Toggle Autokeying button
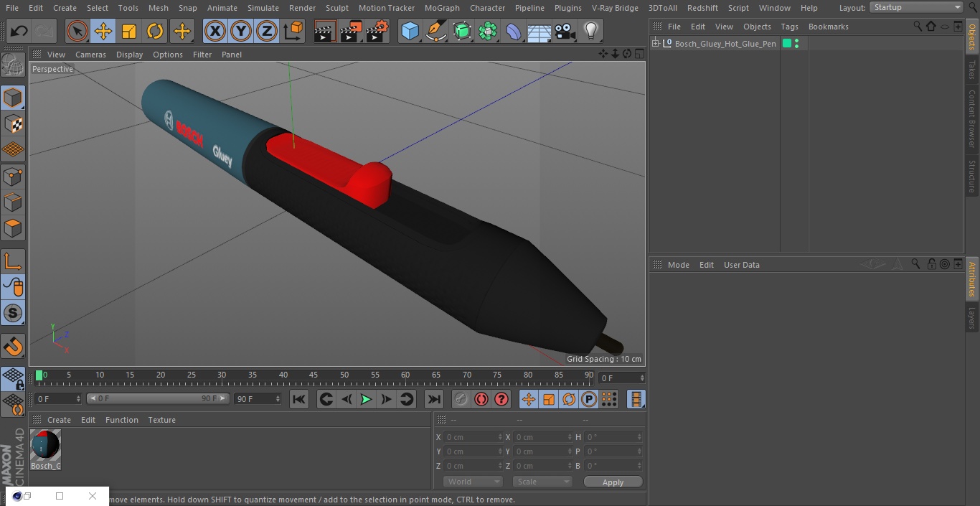This screenshot has height=506, width=980. coord(481,399)
